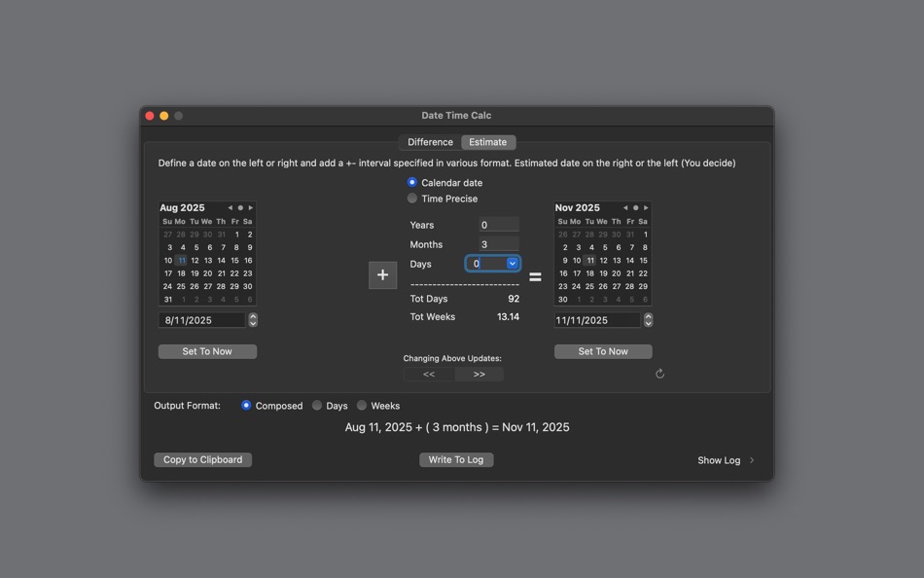Select day 15 in Aug 2025 calendar
This screenshot has width=924, height=578.
(234, 260)
